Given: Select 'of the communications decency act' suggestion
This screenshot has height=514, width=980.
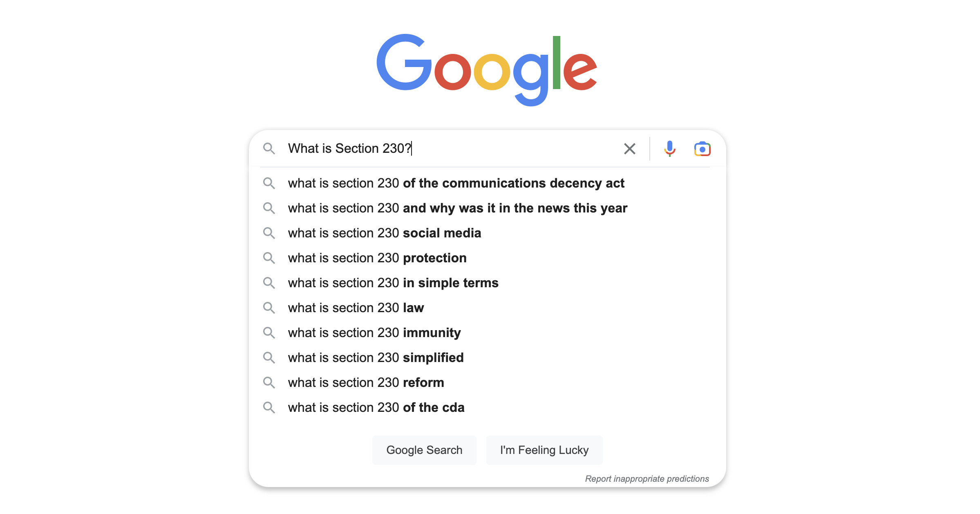Looking at the screenshot, I should [456, 183].
